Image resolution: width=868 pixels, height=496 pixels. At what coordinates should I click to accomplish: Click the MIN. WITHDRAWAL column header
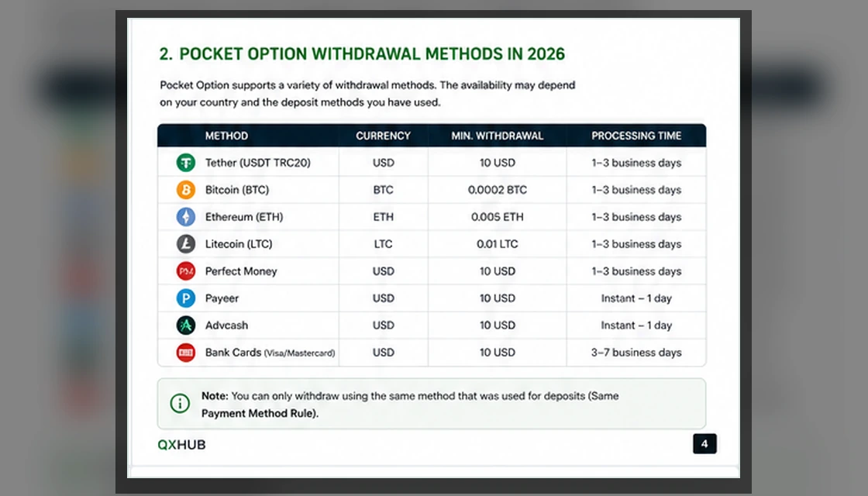point(497,136)
